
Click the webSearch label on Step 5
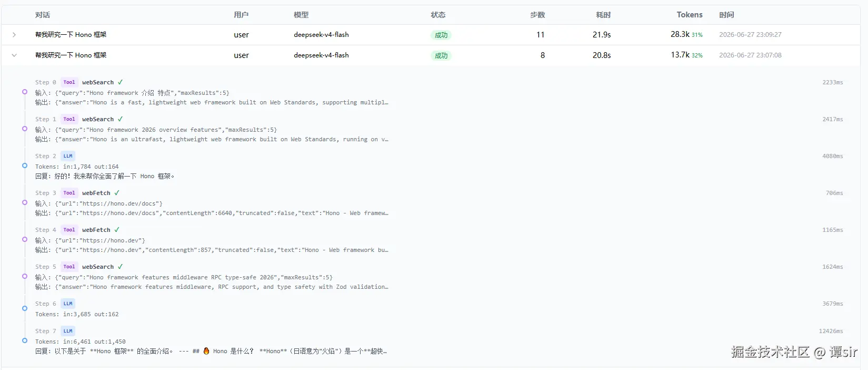click(x=98, y=267)
